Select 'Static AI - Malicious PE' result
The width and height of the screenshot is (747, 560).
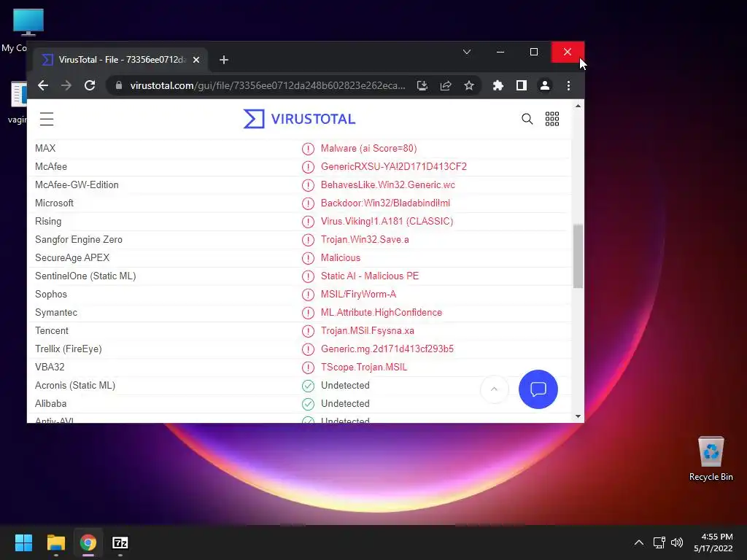pos(370,276)
